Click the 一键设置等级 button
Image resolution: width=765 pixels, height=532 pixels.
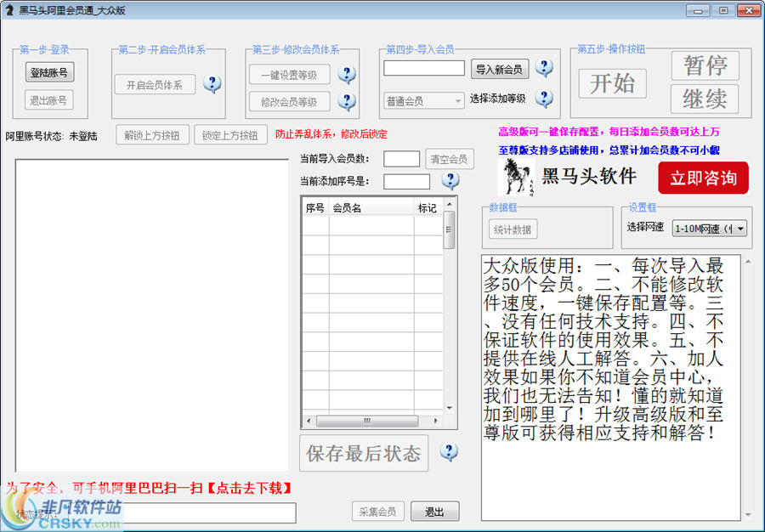(289, 75)
